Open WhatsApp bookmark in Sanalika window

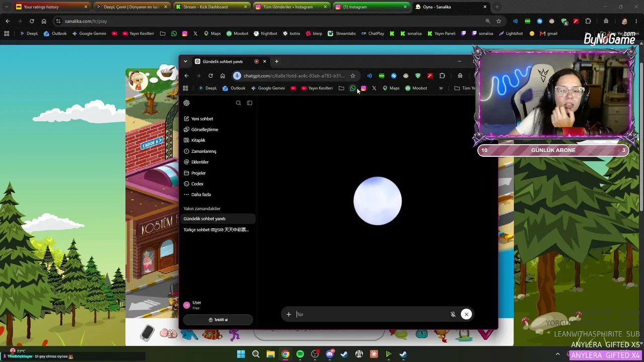click(x=174, y=34)
